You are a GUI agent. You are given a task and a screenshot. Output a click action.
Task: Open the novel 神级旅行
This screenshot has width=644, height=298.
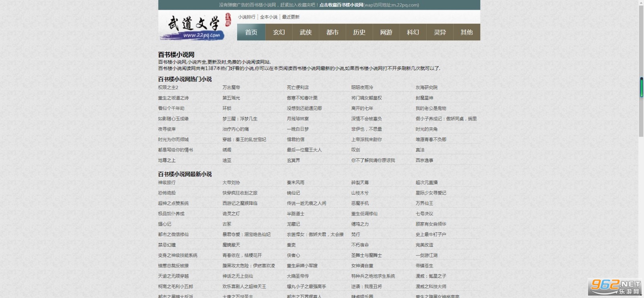pyautogui.click(x=167, y=182)
